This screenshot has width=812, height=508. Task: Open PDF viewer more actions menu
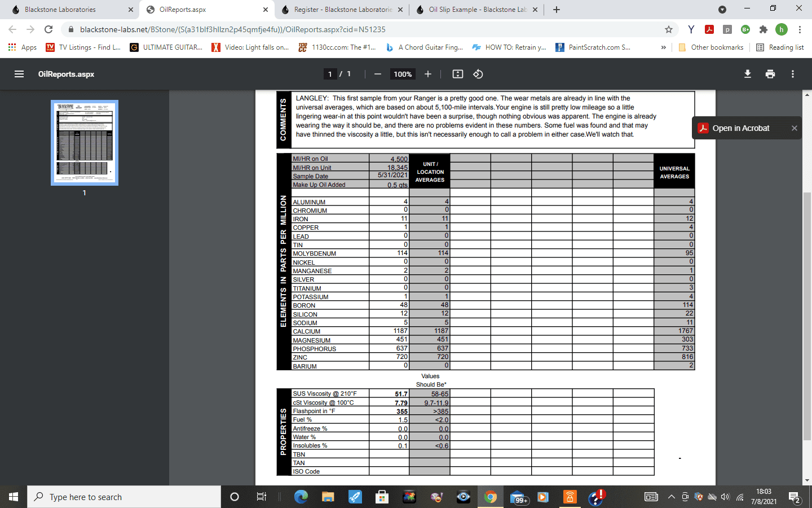[793, 74]
